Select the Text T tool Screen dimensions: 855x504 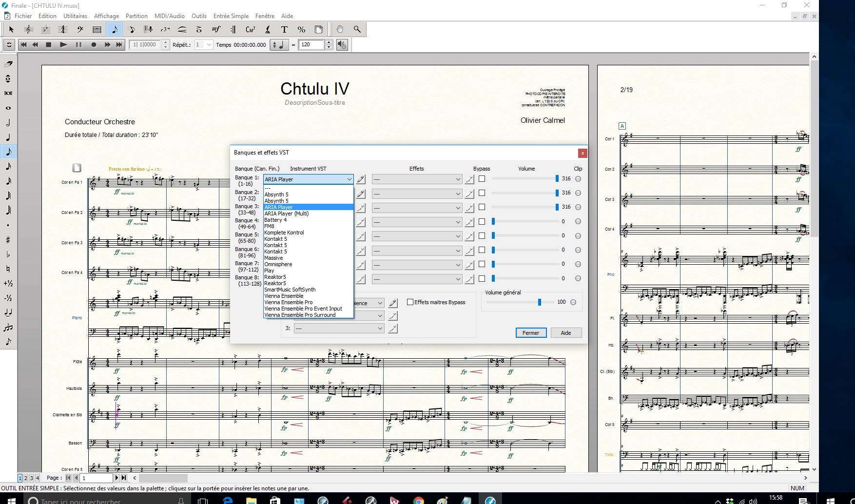click(284, 29)
